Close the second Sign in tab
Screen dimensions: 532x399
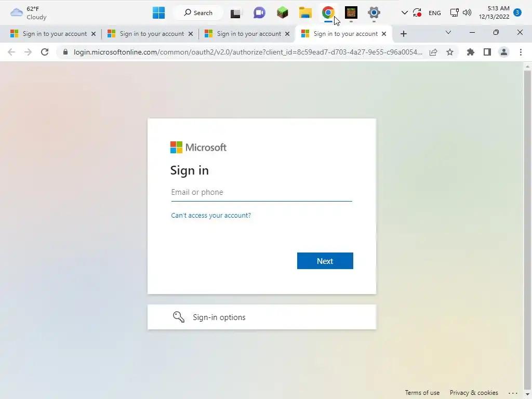pyautogui.click(x=191, y=34)
